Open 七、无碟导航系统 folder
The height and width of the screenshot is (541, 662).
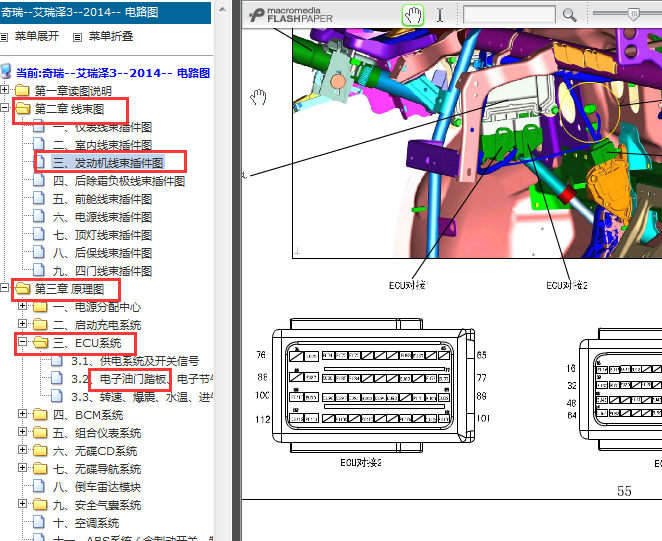coord(97,469)
